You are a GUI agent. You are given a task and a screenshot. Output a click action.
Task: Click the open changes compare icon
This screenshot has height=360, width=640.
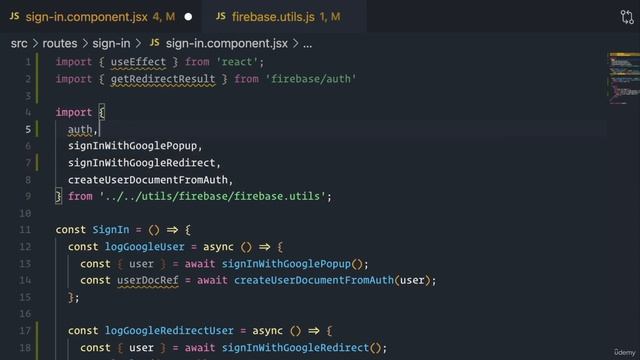tap(627, 17)
